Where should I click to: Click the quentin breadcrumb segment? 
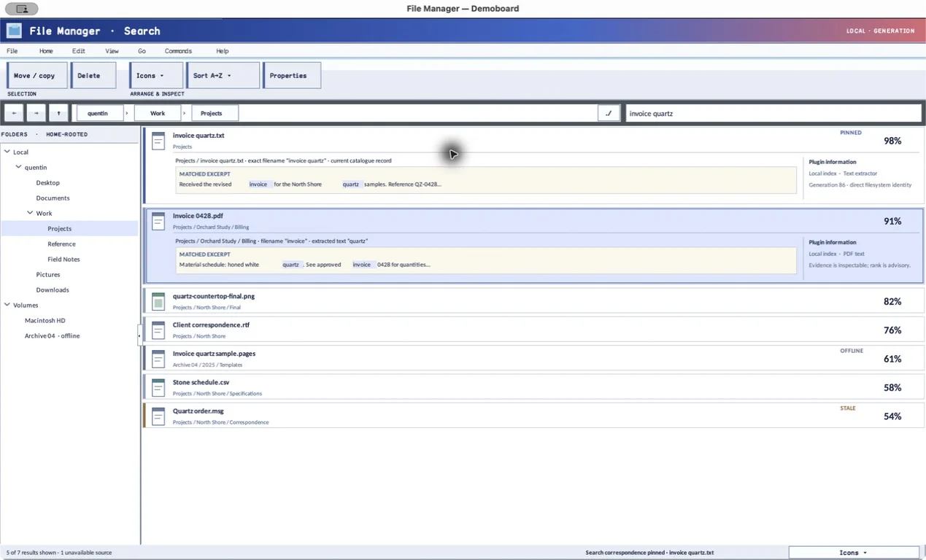pyautogui.click(x=99, y=113)
